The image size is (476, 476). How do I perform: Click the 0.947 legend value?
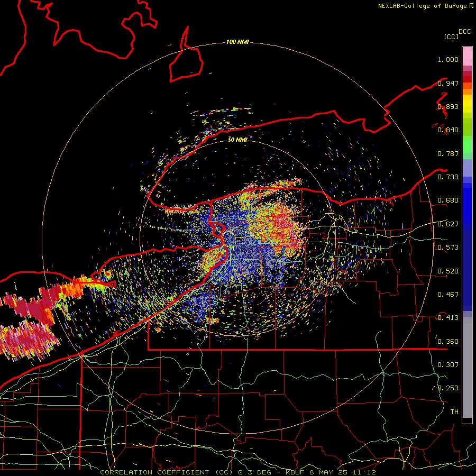tap(448, 83)
